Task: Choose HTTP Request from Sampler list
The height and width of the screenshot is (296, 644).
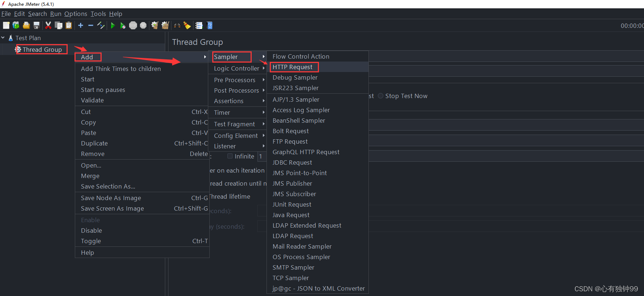Action: (x=317, y=67)
